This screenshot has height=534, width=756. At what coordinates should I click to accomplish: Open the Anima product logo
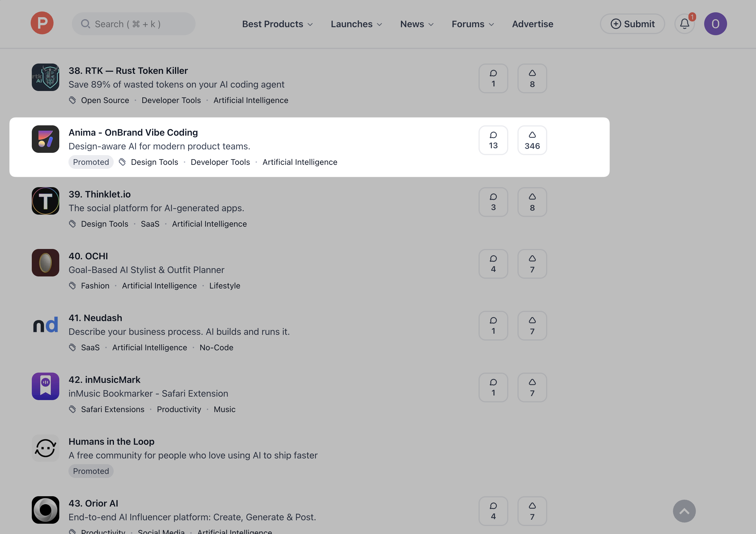click(46, 139)
